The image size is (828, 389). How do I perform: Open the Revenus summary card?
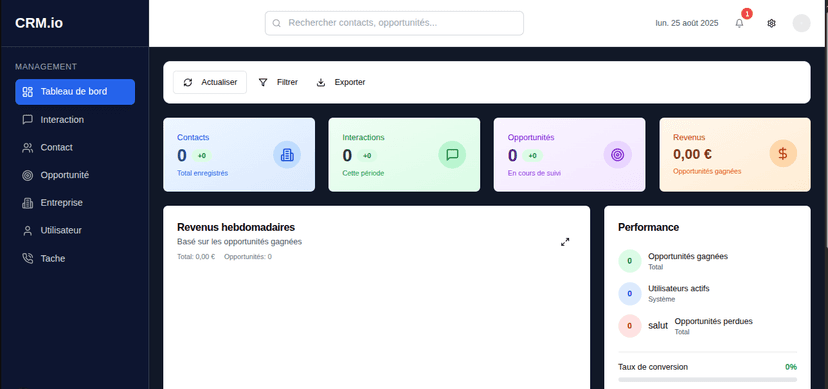click(735, 155)
